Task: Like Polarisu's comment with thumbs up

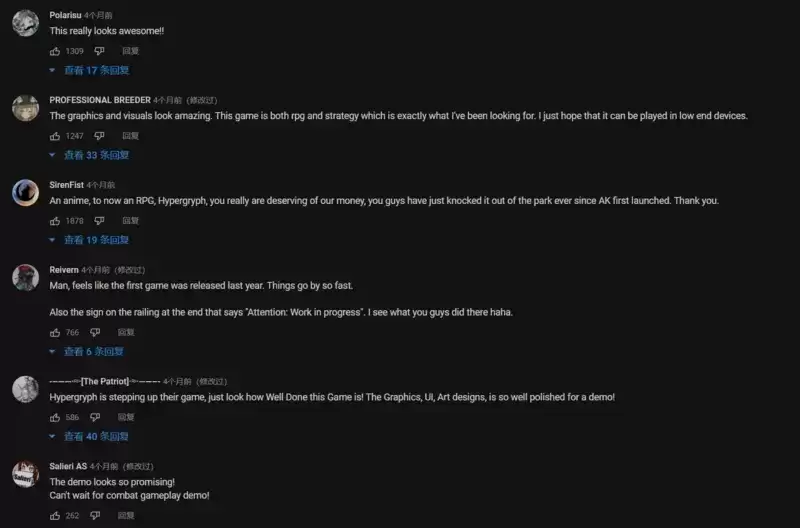Action: click(x=55, y=51)
